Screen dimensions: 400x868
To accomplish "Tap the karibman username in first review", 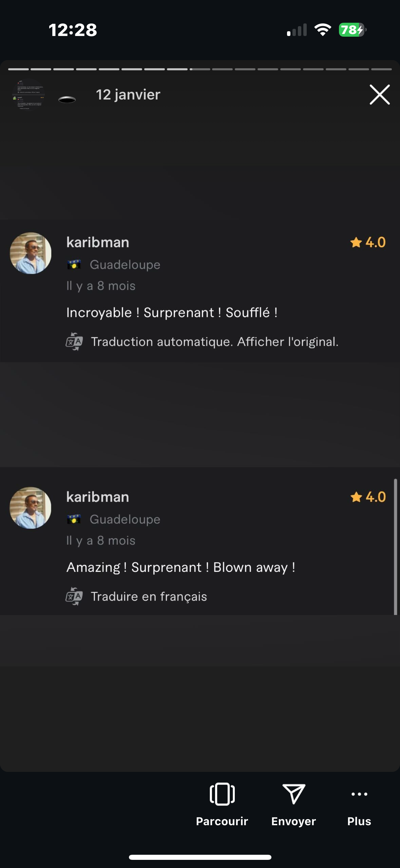I will point(98,242).
